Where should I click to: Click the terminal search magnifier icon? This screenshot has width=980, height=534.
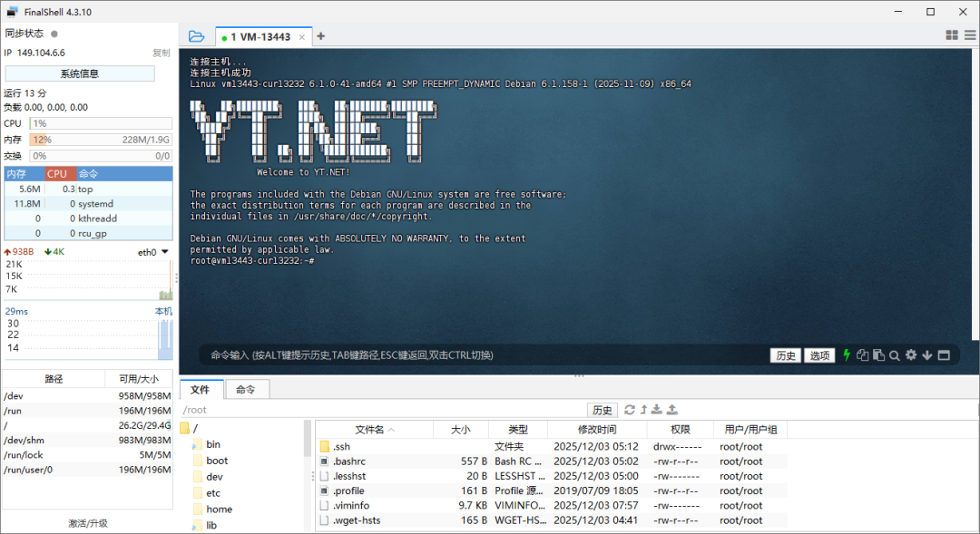895,355
